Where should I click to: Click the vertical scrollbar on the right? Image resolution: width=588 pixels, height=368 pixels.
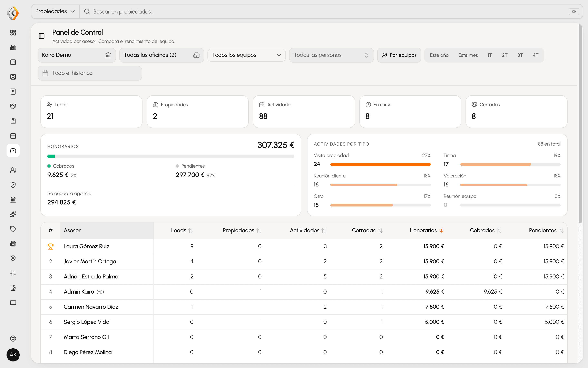coord(580,124)
